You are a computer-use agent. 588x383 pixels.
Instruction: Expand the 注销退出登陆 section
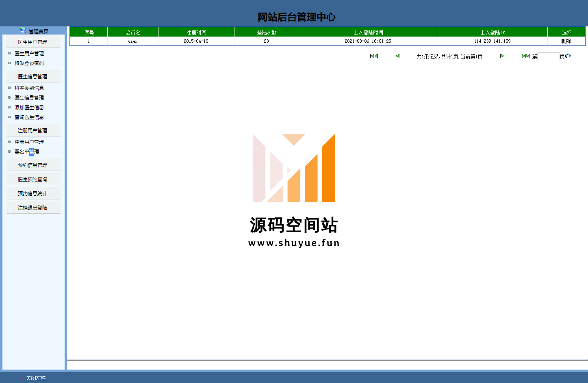[33, 208]
